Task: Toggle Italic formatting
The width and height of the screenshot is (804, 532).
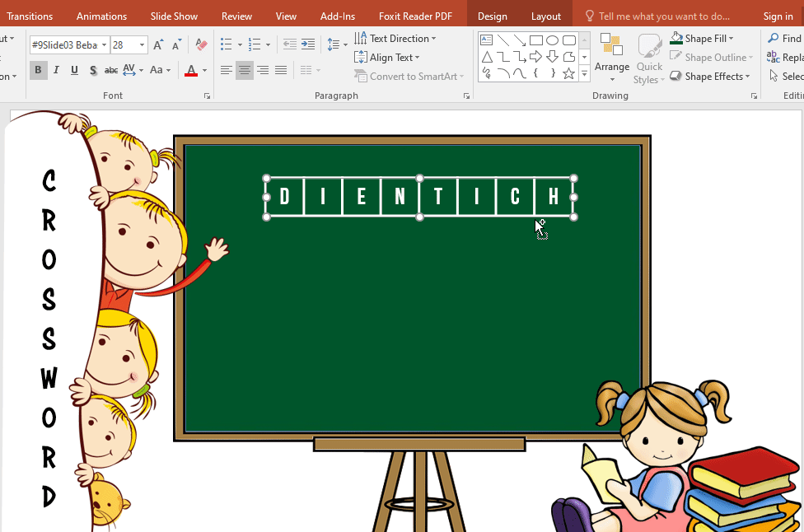Action: pos(56,70)
